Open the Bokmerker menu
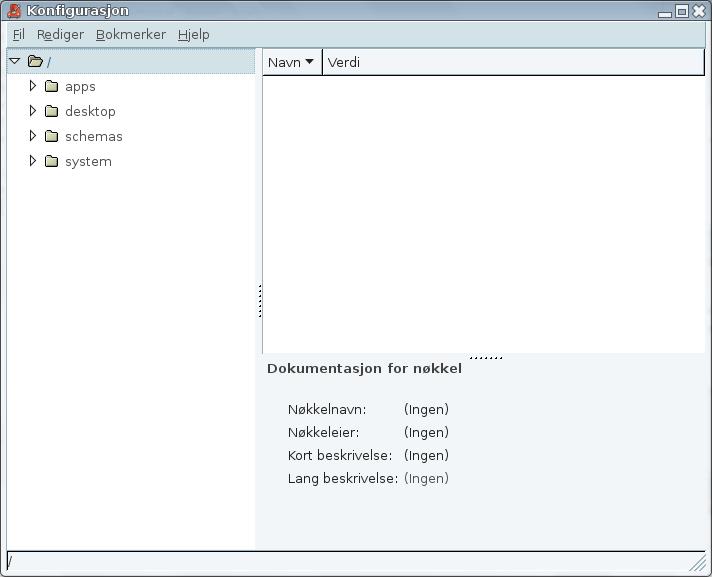Image resolution: width=712 pixels, height=577 pixels. click(x=131, y=35)
